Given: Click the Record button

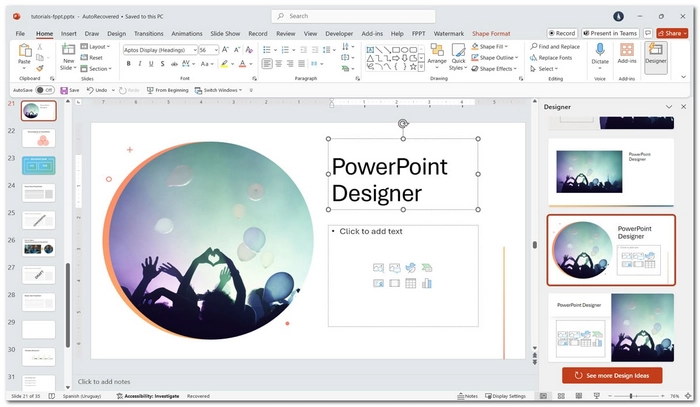Looking at the screenshot, I should [562, 33].
